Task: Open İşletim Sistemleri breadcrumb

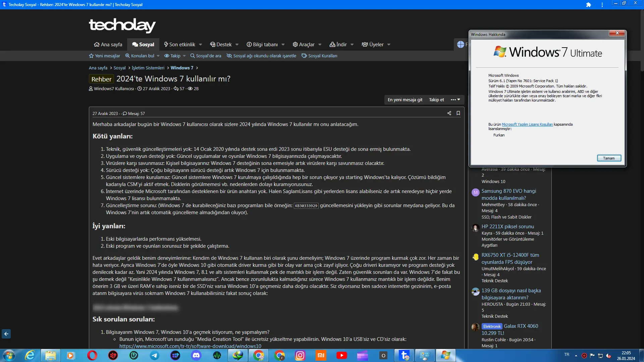Action: click(148, 68)
